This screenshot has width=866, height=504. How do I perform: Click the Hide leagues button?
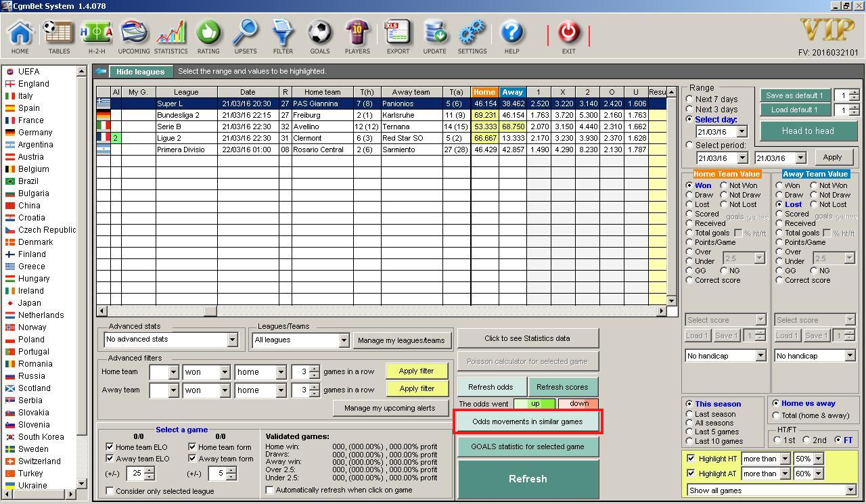tap(140, 72)
